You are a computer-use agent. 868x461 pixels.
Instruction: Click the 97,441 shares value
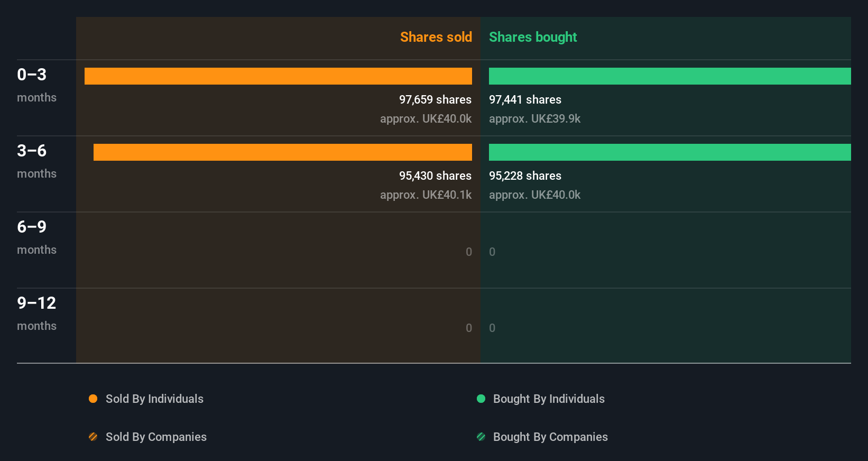click(x=525, y=100)
